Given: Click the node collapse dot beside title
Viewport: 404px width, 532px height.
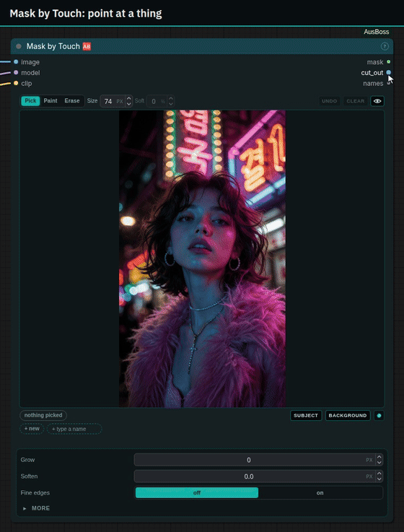Looking at the screenshot, I should tap(19, 46).
